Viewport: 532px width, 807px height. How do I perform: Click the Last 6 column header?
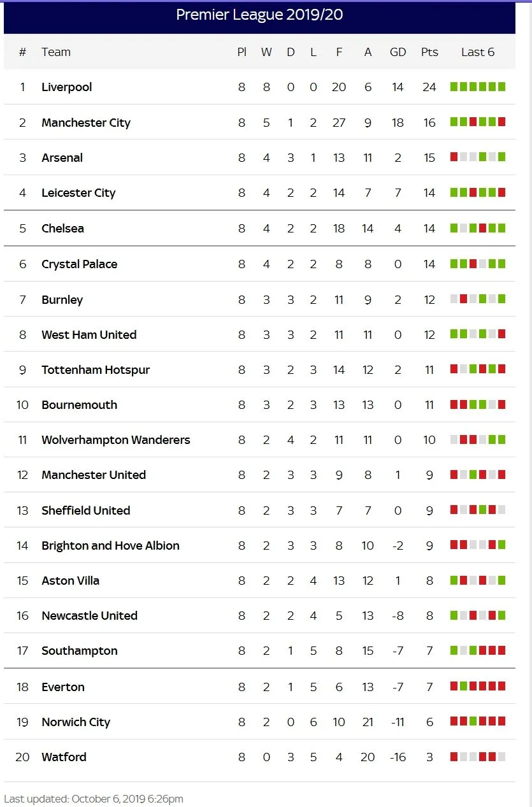tap(478, 52)
